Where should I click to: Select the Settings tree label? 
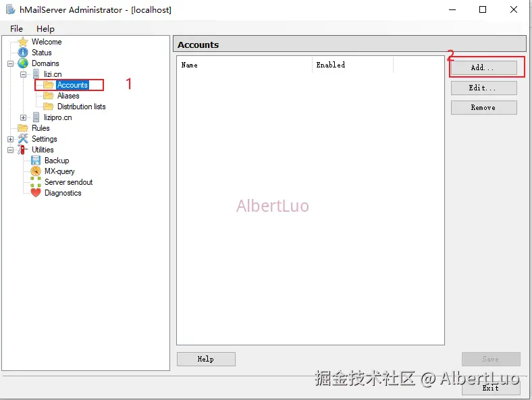(x=45, y=139)
